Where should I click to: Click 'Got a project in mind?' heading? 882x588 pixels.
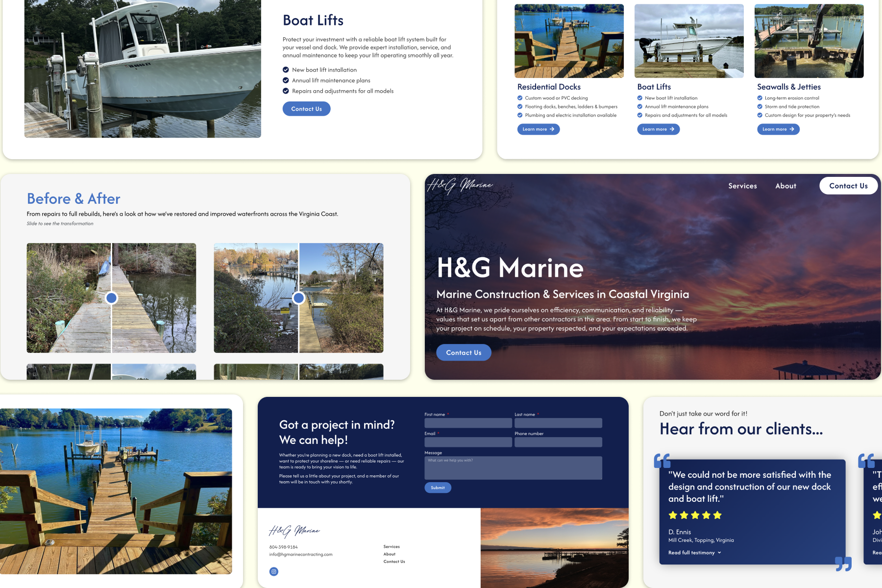coord(337,425)
